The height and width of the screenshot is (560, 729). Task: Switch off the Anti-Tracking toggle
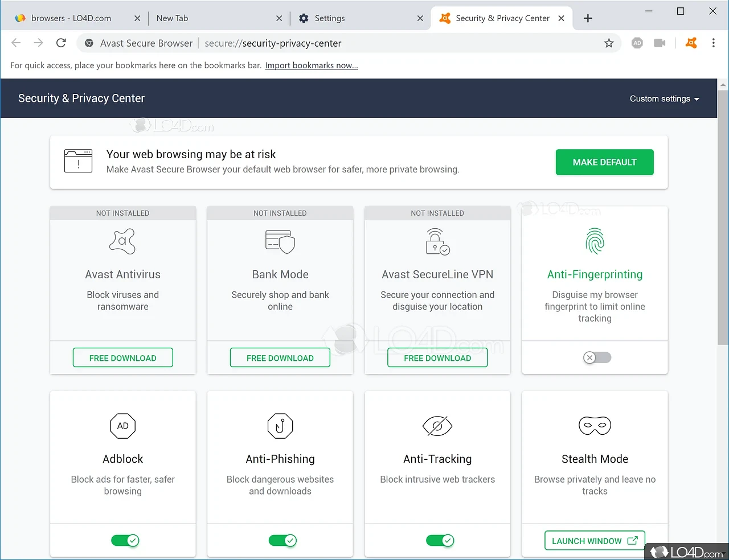440,541
